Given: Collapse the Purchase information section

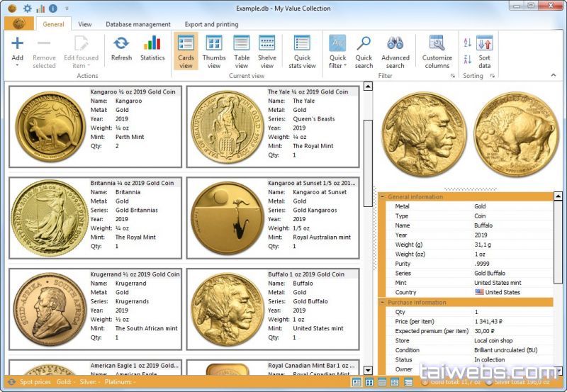Looking at the screenshot, I should point(383,303).
